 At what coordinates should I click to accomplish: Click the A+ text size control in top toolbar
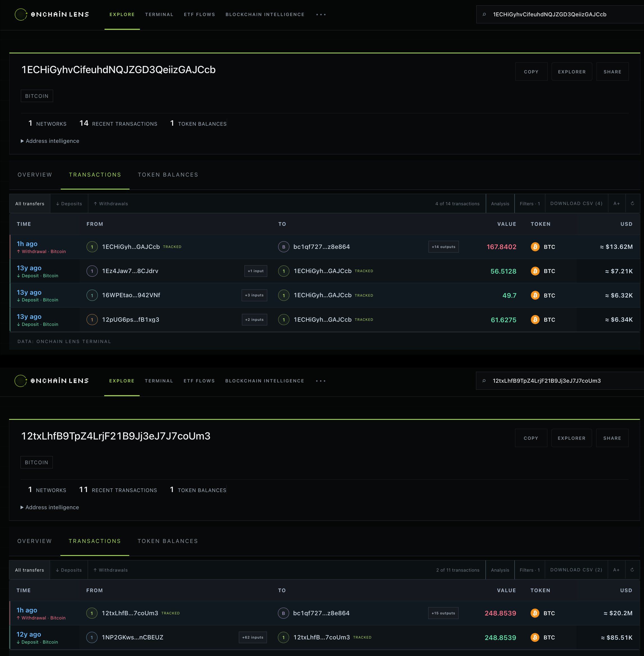tap(616, 203)
